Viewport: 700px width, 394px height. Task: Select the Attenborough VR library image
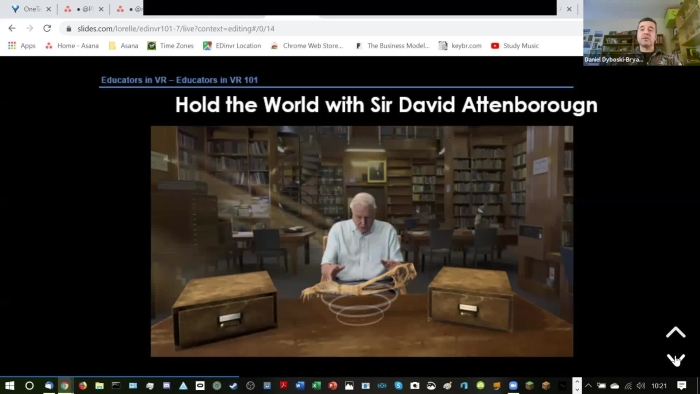click(x=362, y=241)
